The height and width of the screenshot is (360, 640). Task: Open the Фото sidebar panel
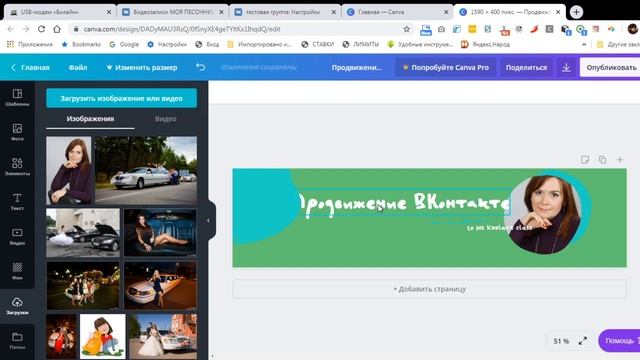(x=17, y=132)
